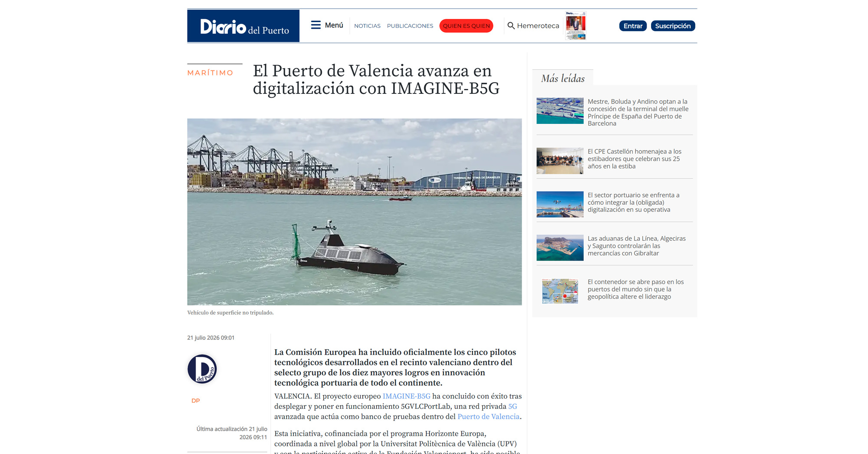Open the drone thumbnail for digitalización story
Screen dimensions: 868x454
coord(560,204)
